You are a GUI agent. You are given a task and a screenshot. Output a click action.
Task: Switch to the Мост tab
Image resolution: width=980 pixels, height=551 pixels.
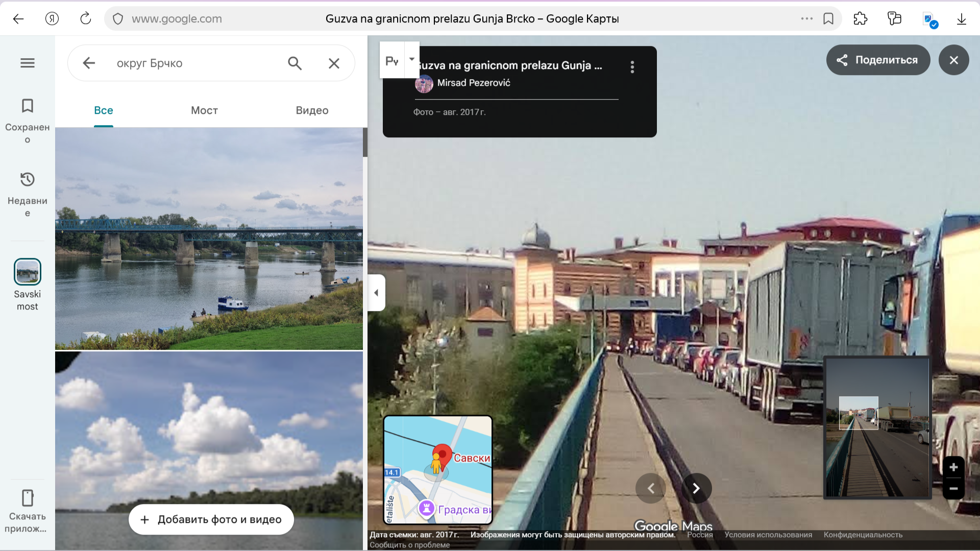[x=204, y=110]
